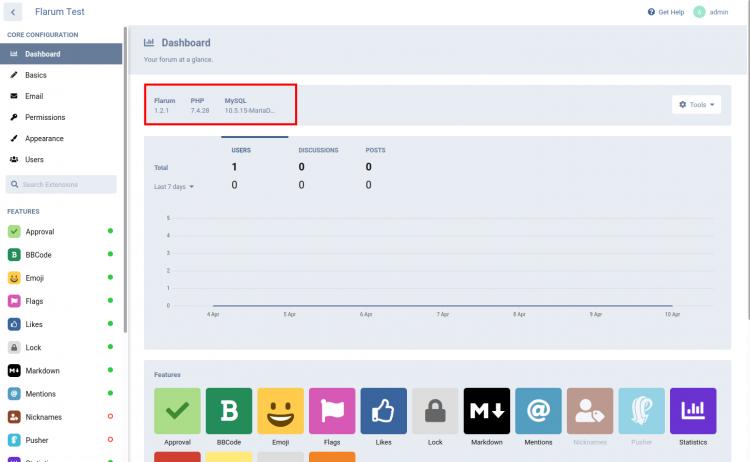Image resolution: width=750 pixels, height=462 pixels.
Task: Open Mentions extension in sidebar
Action: point(43,393)
